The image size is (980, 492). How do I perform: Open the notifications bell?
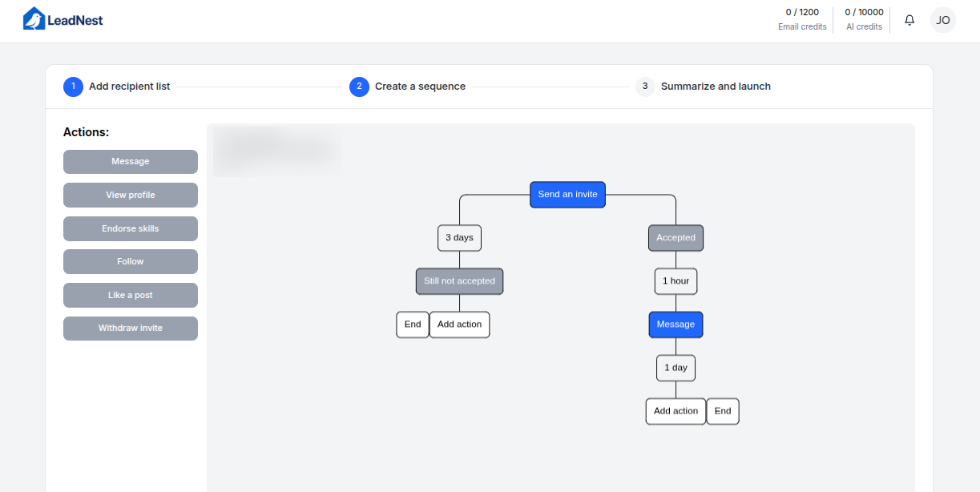point(909,20)
